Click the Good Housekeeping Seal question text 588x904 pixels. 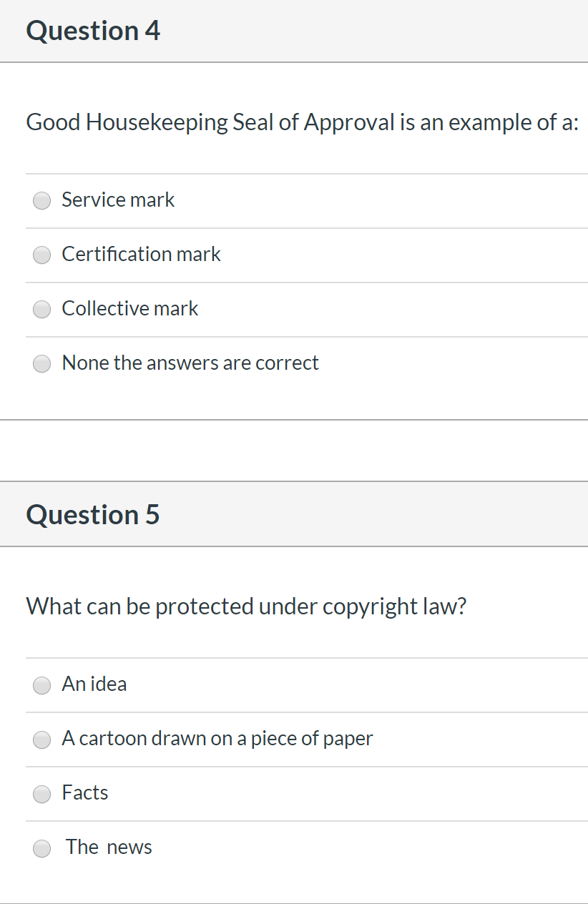click(303, 122)
